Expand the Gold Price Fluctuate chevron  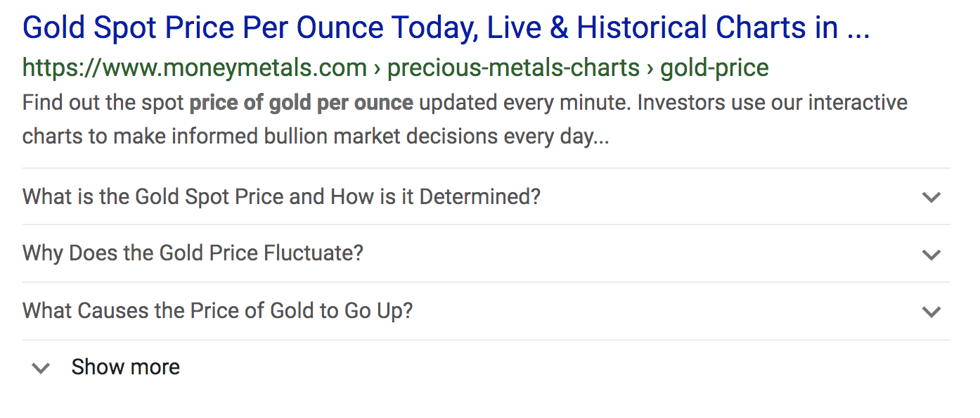[931, 254]
